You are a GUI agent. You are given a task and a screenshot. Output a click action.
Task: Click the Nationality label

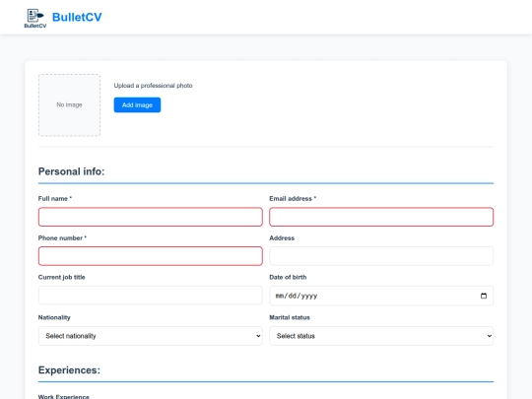[x=54, y=317]
